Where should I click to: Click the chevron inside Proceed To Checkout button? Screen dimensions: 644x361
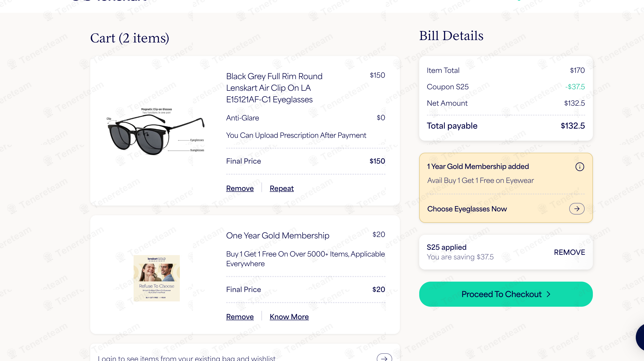[x=548, y=294]
